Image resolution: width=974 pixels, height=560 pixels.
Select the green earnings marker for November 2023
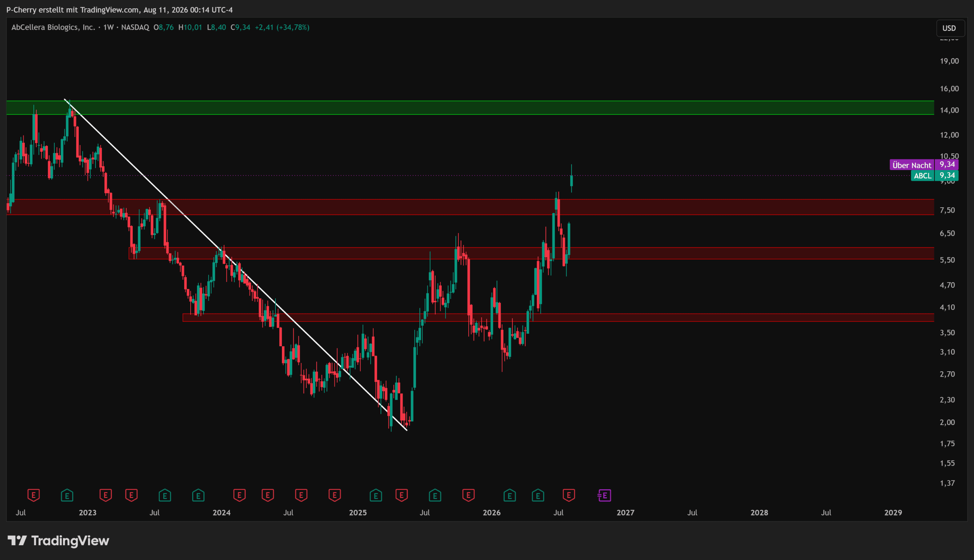click(199, 495)
